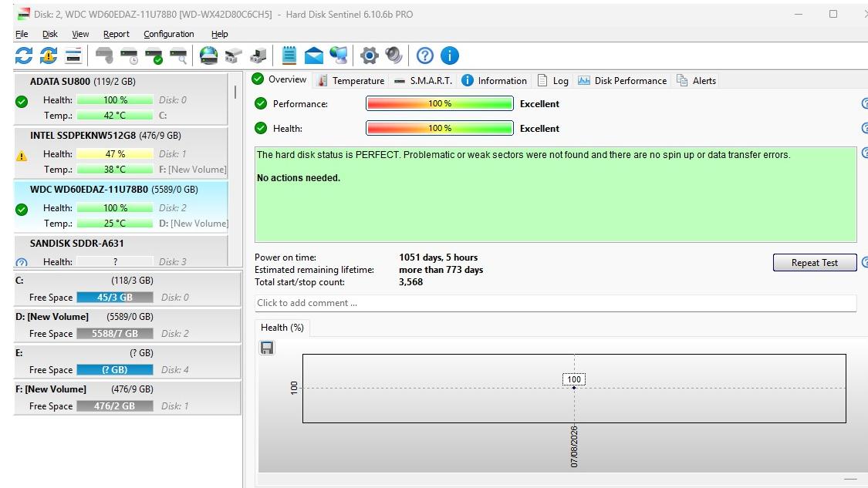Open the Help menu
The width and height of the screenshot is (868, 488).
[x=220, y=34]
